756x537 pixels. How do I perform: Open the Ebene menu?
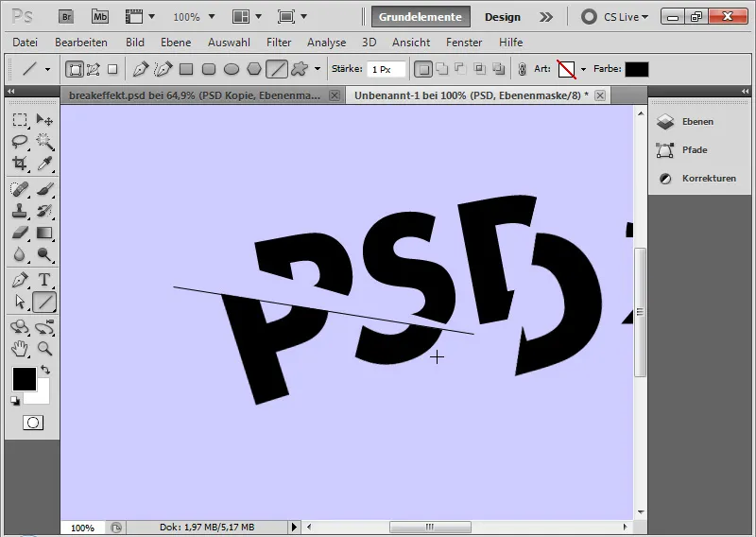[176, 43]
